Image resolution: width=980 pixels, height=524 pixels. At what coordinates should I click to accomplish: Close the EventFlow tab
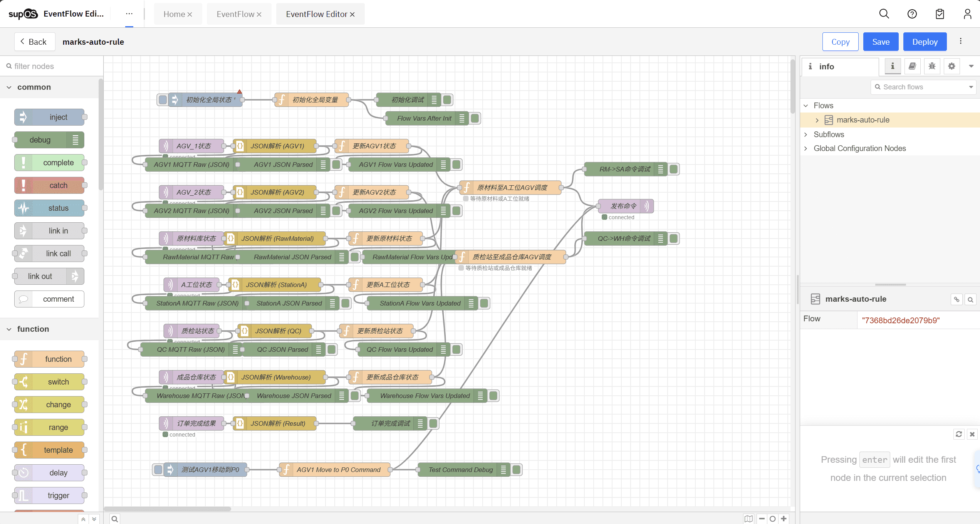click(259, 14)
